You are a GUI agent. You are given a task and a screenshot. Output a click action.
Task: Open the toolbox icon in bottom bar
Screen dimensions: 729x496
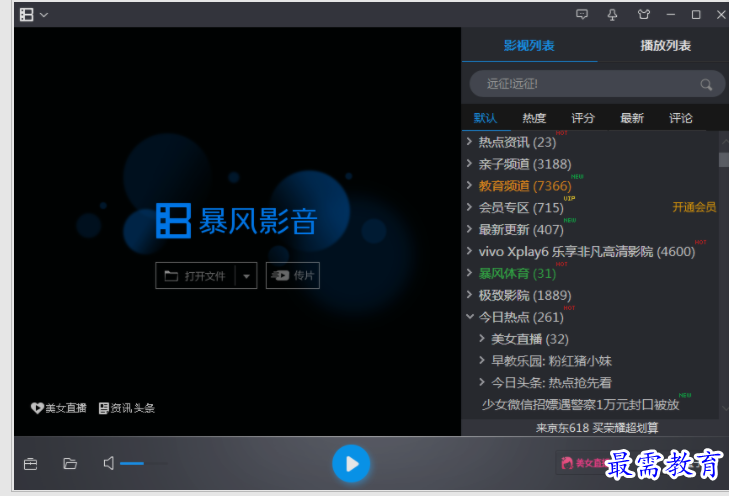pyautogui.click(x=31, y=464)
